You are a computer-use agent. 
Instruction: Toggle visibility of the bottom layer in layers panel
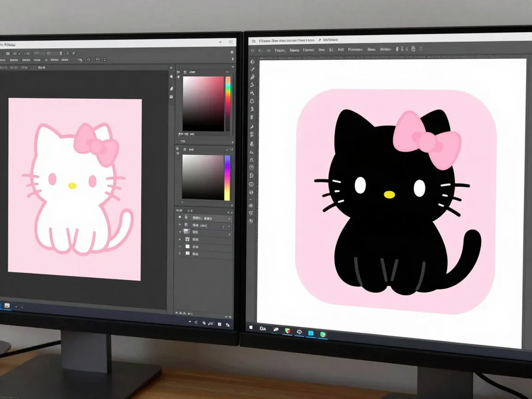pos(180,254)
